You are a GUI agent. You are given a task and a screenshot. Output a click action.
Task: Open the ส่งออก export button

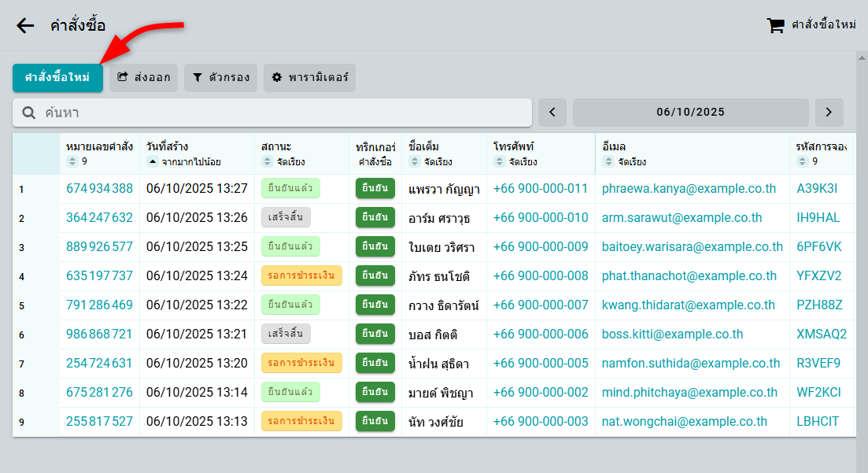click(x=144, y=78)
